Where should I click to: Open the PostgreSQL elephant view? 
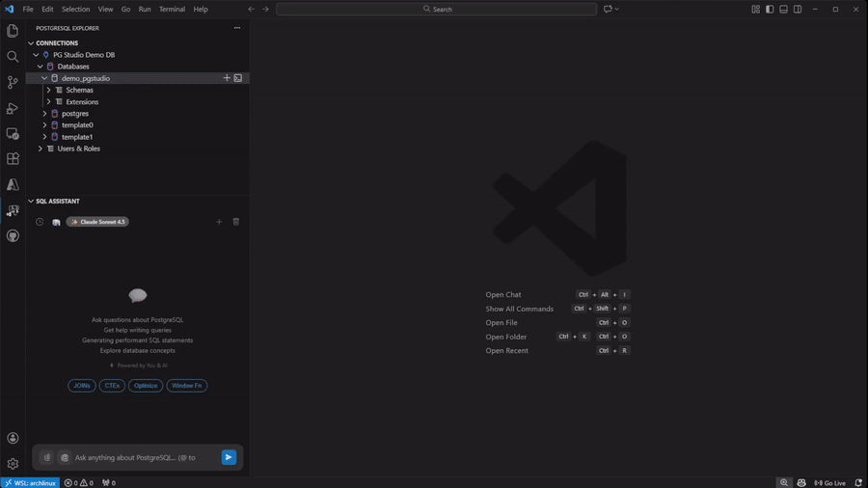(13, 210)
